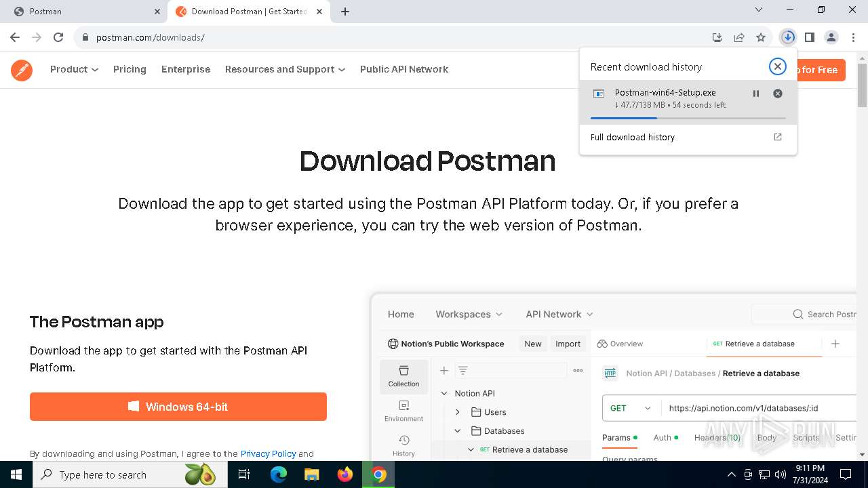Switch to the first Postman tab
868x488 pixels.
(x=87, y=12)
